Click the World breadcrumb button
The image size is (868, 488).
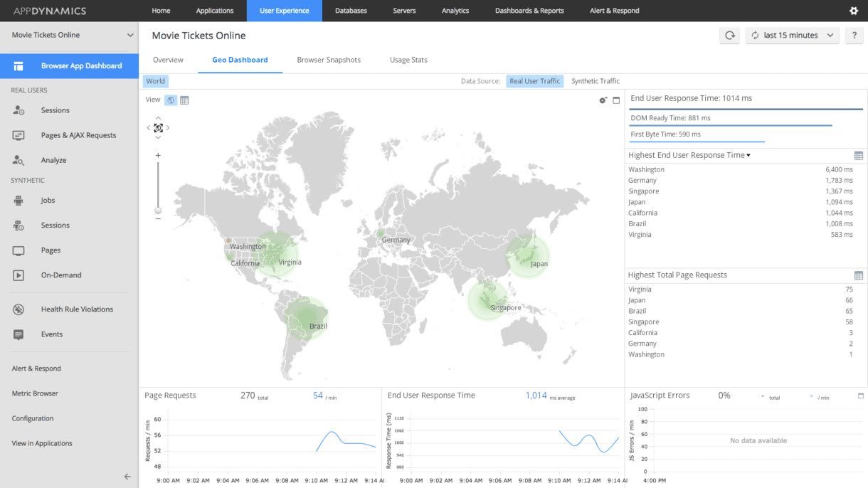tap(155, 81)
